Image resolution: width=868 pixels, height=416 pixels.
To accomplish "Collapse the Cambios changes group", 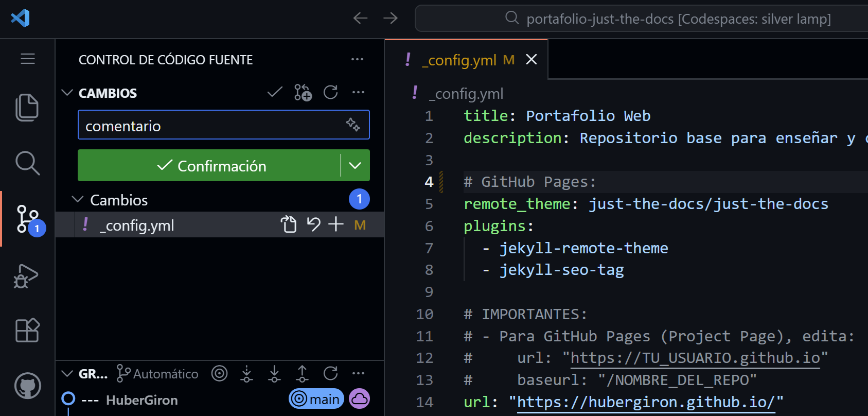I will pyautogui.click(x=78, y=199).
